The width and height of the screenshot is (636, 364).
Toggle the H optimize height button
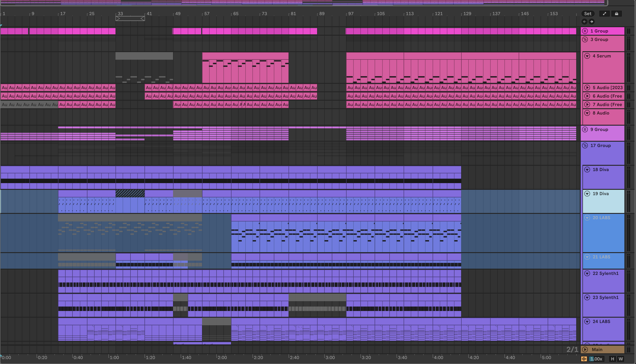pos(613,359)
